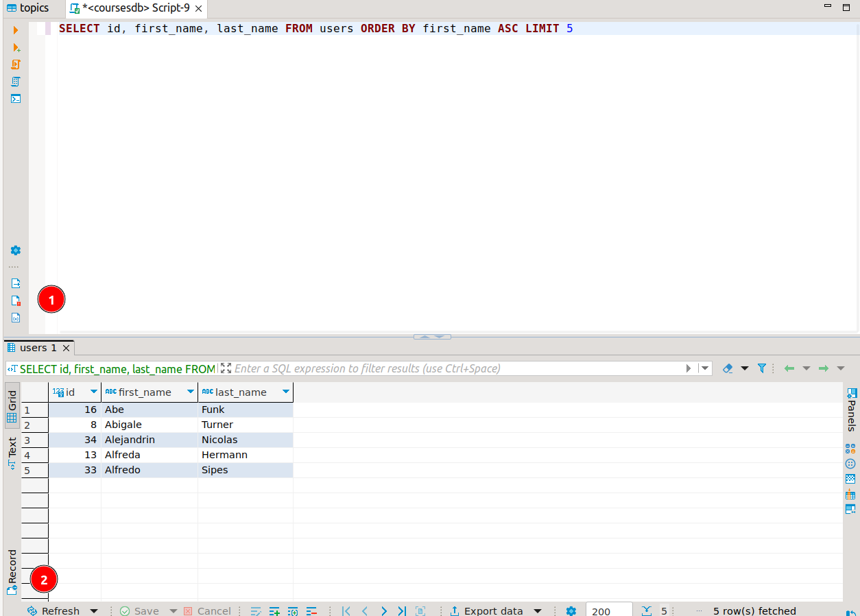
Task: Open the editor settings gear icon
Action: [x=15, y=250]
